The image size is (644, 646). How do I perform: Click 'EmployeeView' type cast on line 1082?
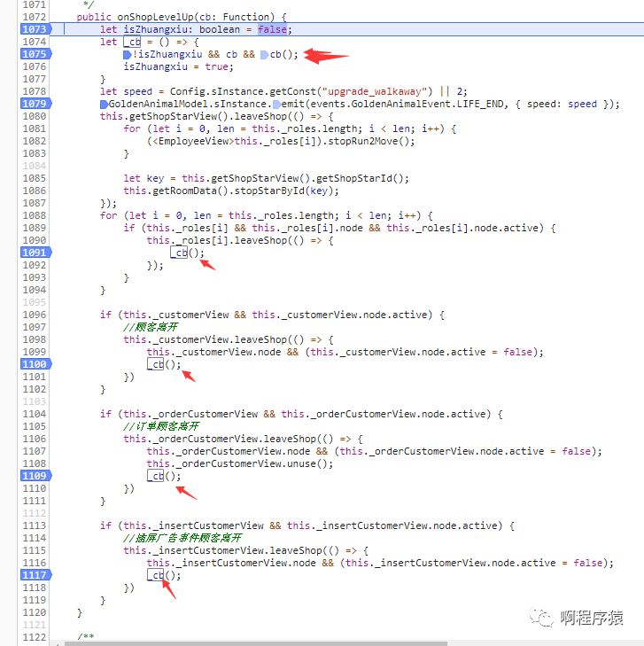pyautogui.click(x=193, y=141)
